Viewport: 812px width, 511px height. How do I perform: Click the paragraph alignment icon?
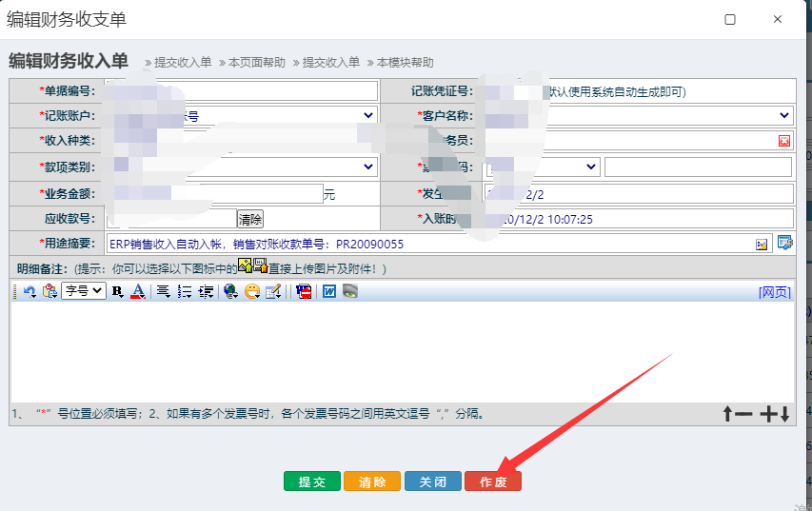tap(164, 291)
